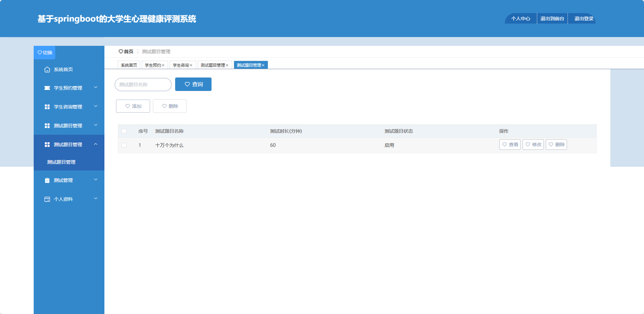The width and height of the screenshot is (644, 314).
Task: Click the 删除 button beside 添加
Action: (170, 106)
